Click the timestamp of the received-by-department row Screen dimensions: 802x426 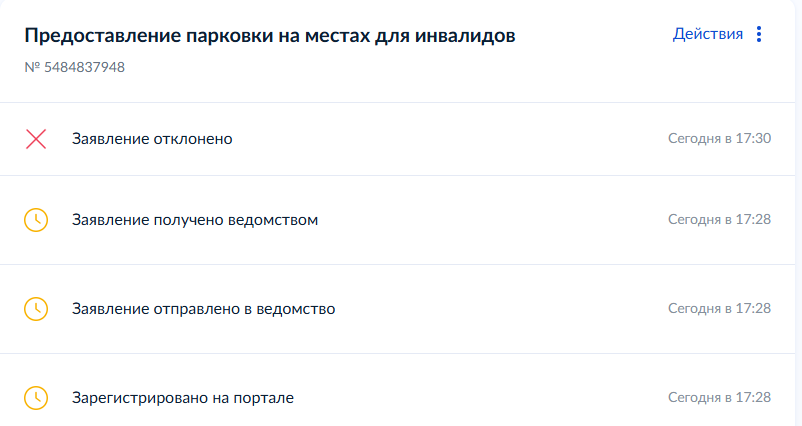(719, 219)
